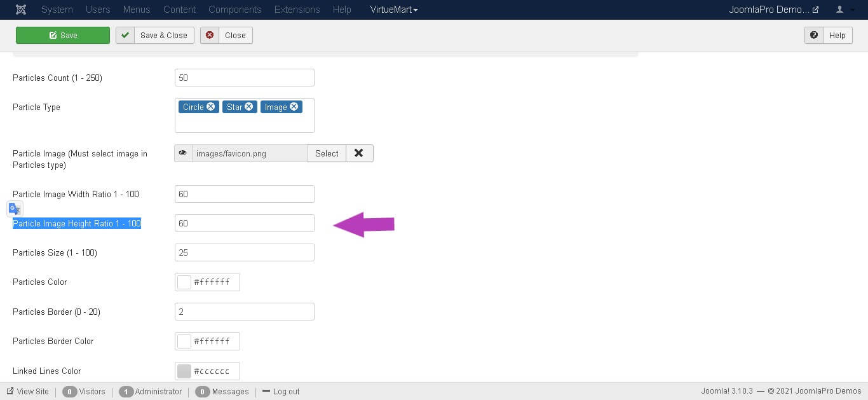Screen dimensions: 868x400
Task: Preview particle image with eye icon
Action: tap(183, 153)
